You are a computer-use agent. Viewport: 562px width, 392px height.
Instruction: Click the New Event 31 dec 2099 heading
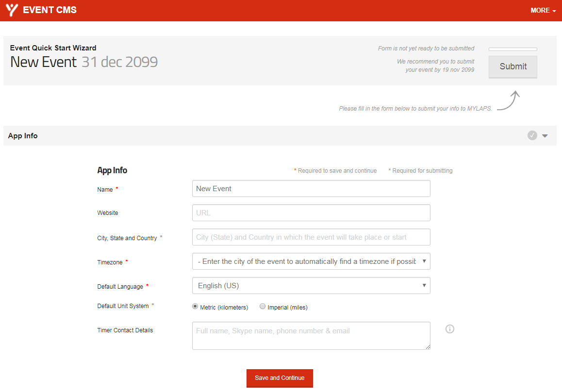84,62
